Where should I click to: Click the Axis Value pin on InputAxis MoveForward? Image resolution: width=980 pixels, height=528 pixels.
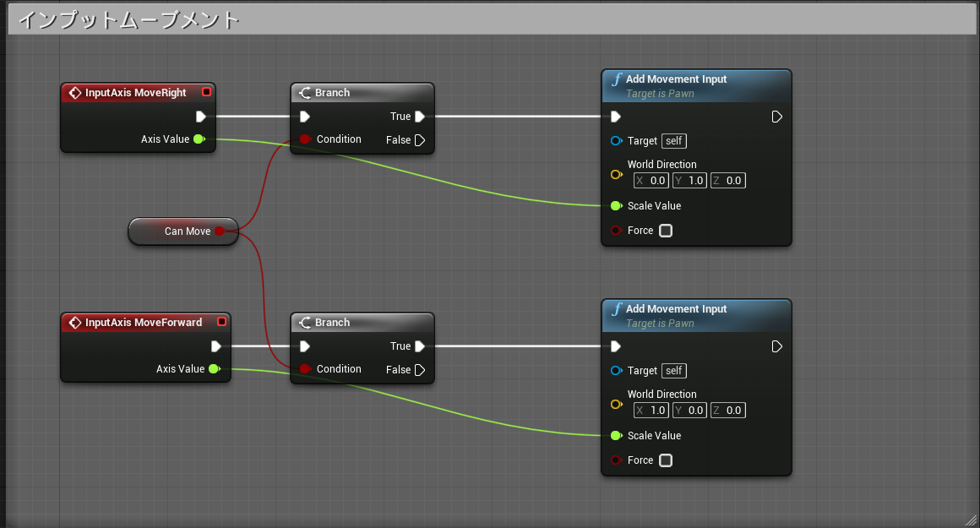(215, 368)
